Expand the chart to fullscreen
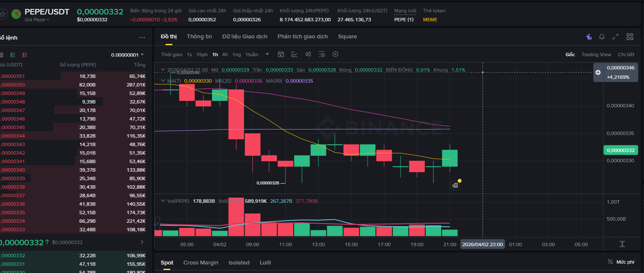This screenshot has height=273, width=644. point(615,37)
